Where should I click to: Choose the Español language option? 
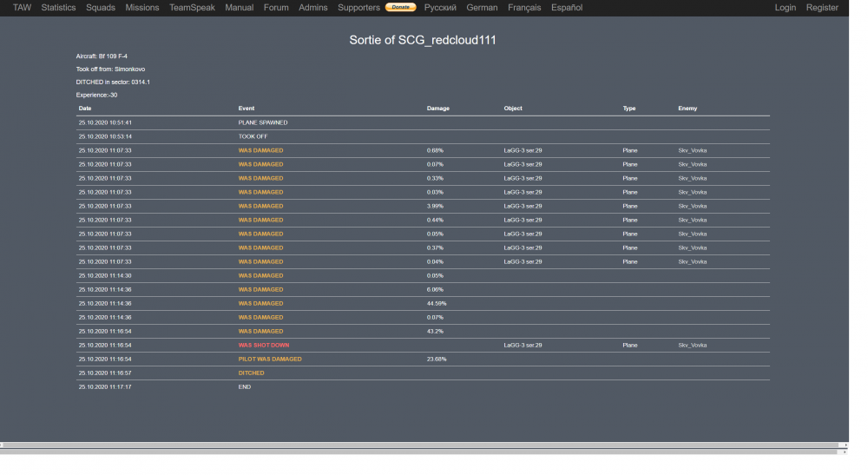(x=566, y=8)
